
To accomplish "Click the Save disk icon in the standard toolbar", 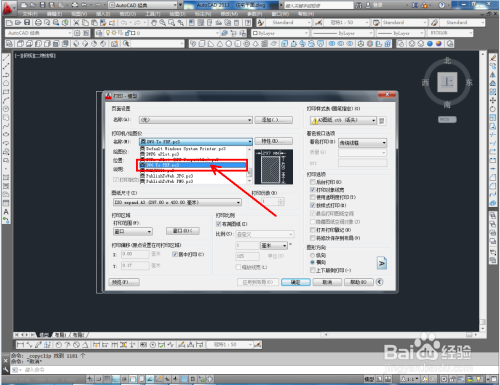I will (x=27, y=23).
